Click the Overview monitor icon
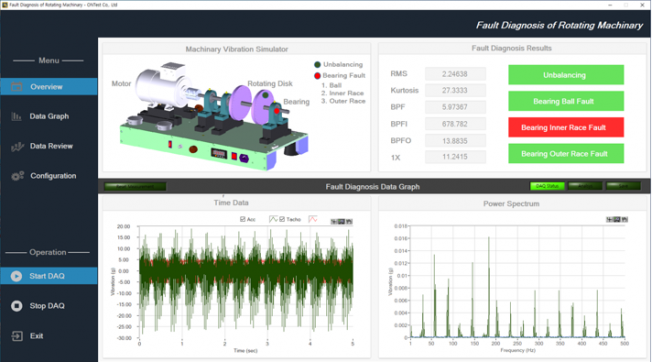The height and width of the screenshot is (362, 652). (17, 87)
